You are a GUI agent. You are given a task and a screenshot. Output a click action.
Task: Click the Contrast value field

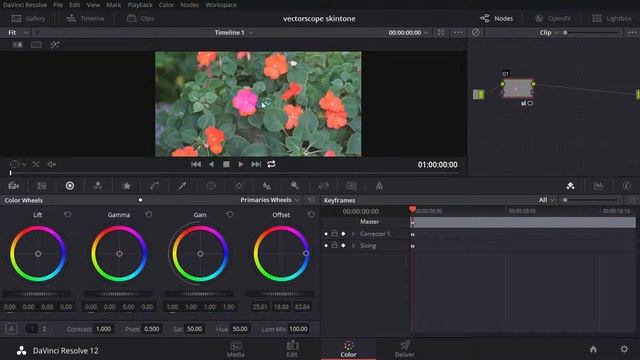tap(104, 329)
